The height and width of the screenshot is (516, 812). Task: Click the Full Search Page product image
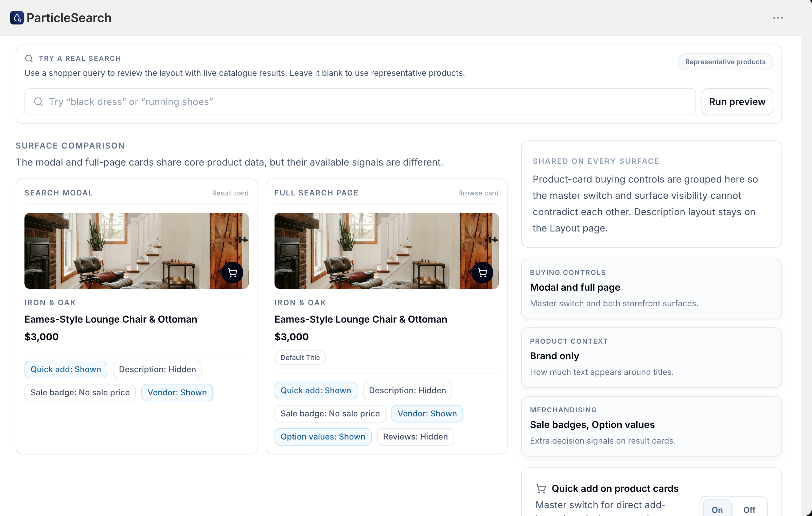click(387, 251)
